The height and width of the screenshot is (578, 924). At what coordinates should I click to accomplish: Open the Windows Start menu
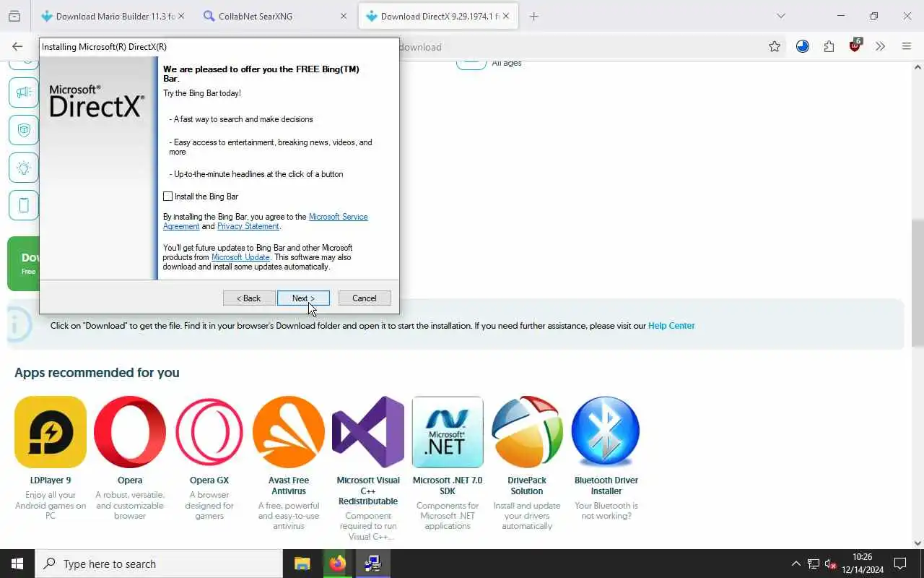click(17, 564)
